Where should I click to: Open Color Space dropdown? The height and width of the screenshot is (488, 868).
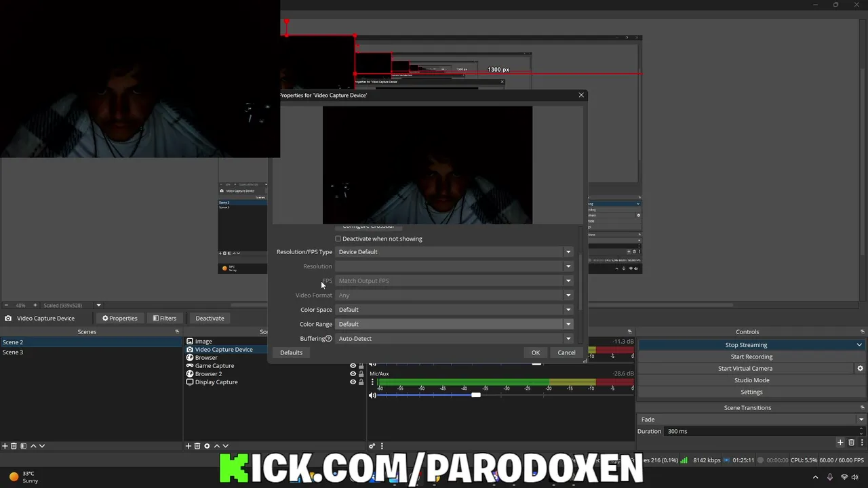(454, 310)
